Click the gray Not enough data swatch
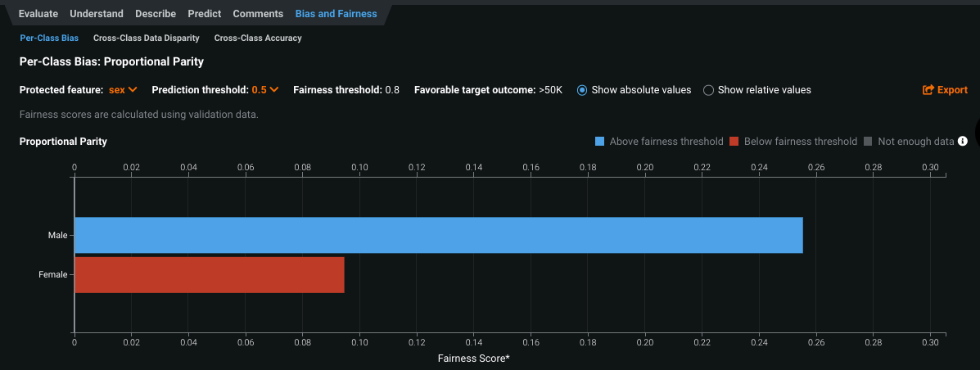Image resolution: width=980 pixels, height=370 pixels. pyautogui.click(x=868, y=142)
